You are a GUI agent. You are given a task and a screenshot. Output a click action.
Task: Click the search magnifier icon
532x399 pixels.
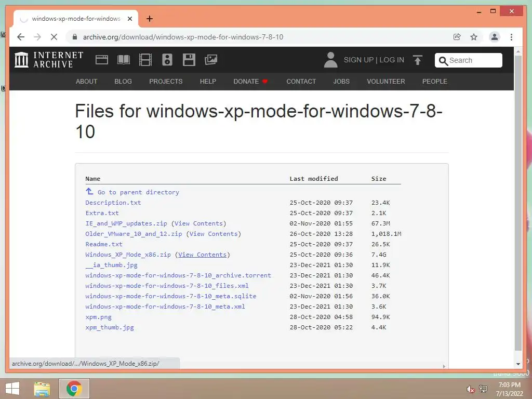[x=443, y=61]
